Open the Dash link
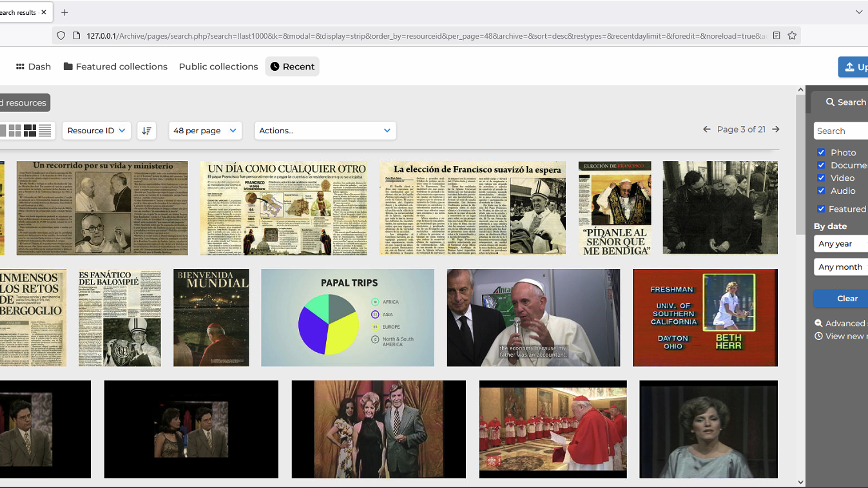This screenshot has width=868, height=488. (34, 66)
